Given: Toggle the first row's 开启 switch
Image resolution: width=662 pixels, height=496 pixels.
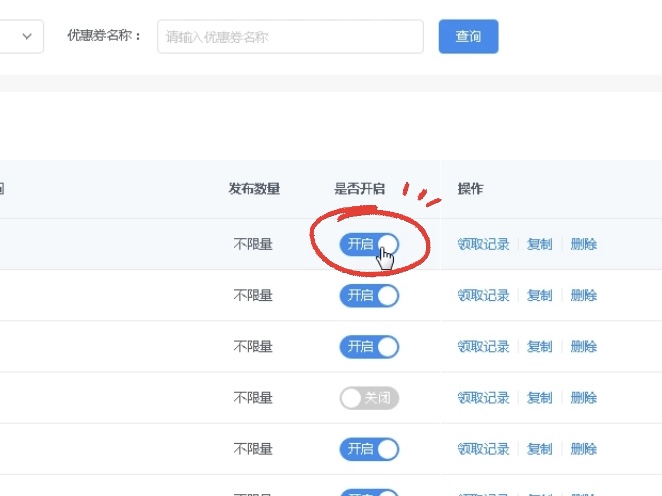Looking at the screenshot, I should click(x=369, y=244).
